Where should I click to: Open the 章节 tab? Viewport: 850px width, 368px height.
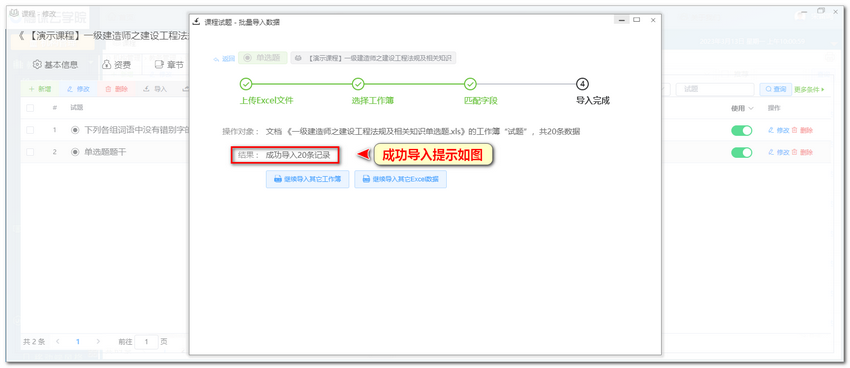169,64
